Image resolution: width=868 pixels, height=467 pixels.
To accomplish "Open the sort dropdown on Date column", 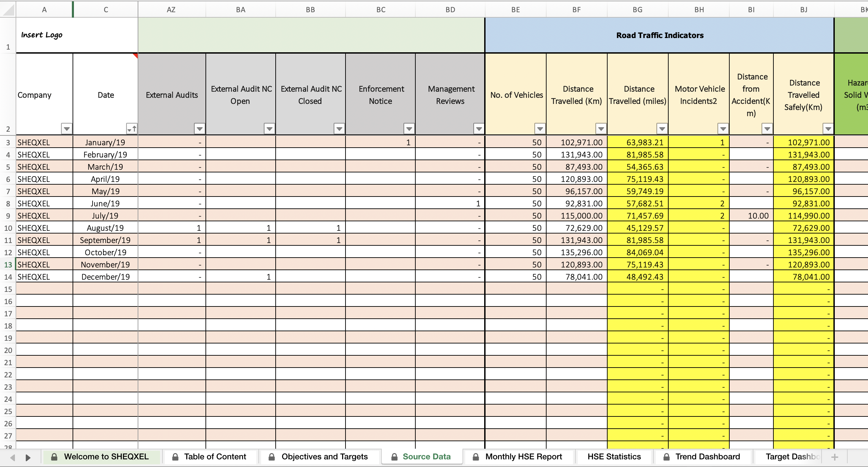I will [132, 129].
